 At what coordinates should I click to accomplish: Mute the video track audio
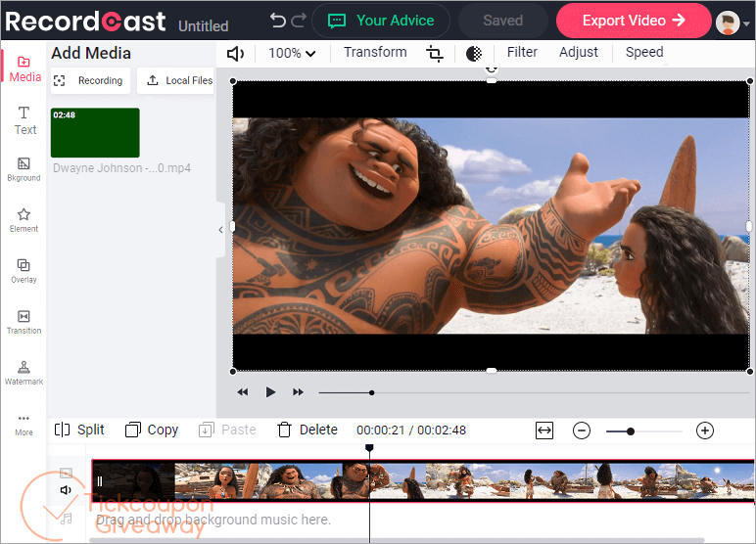(66, 490)
